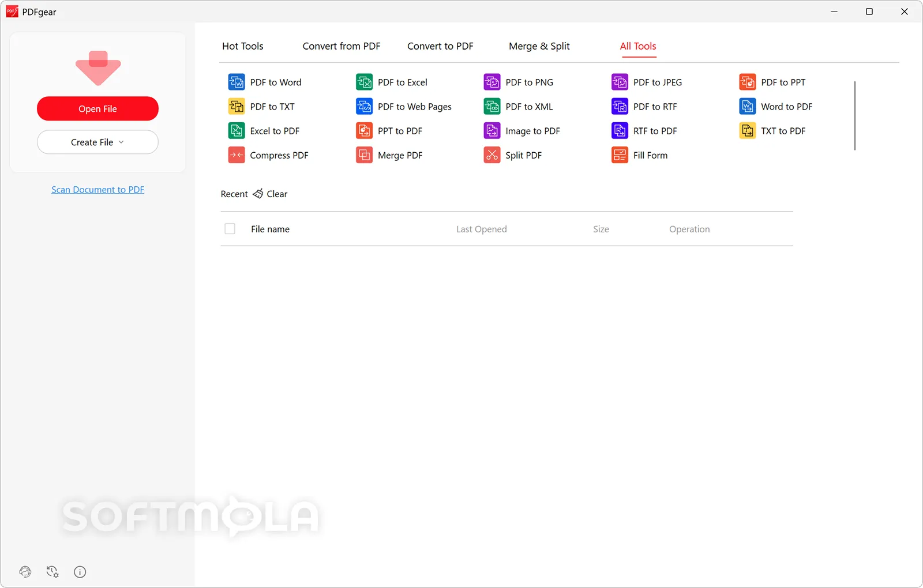
Task: Click the Compress PDF text label
Action: pyautogui.click(x=279, y=156)
